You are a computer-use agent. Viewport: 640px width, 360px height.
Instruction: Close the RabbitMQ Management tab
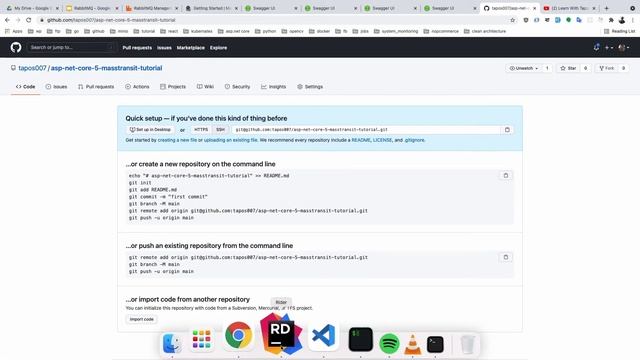[x=177, y=8]
